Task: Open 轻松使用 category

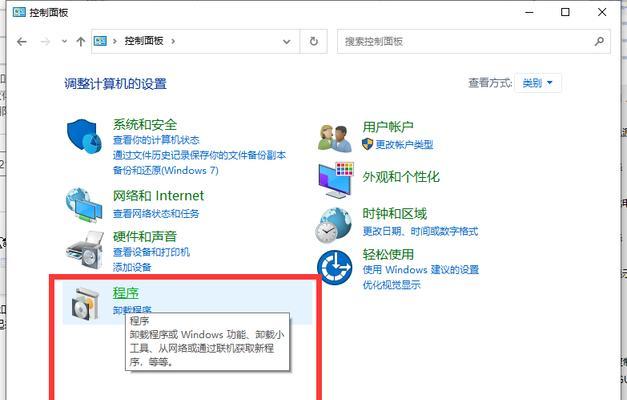Action: tap(388, 254)
